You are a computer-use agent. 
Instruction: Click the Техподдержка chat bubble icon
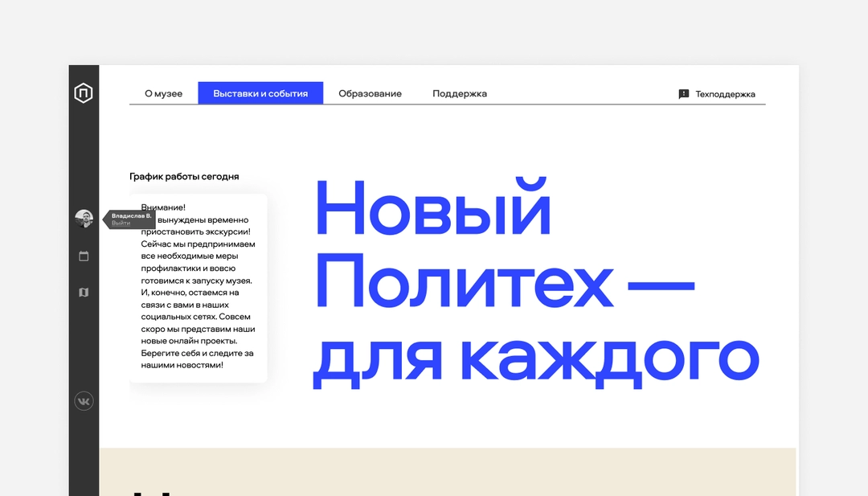(684, 94)
